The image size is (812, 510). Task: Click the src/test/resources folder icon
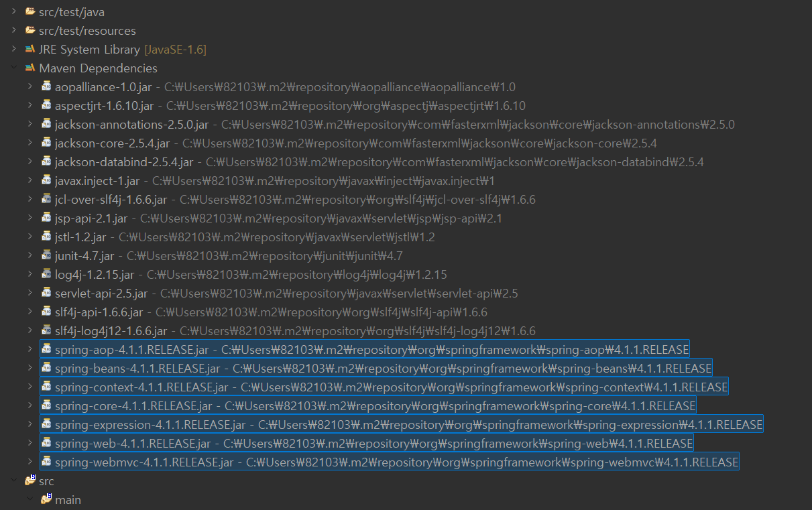coord(30,30)
